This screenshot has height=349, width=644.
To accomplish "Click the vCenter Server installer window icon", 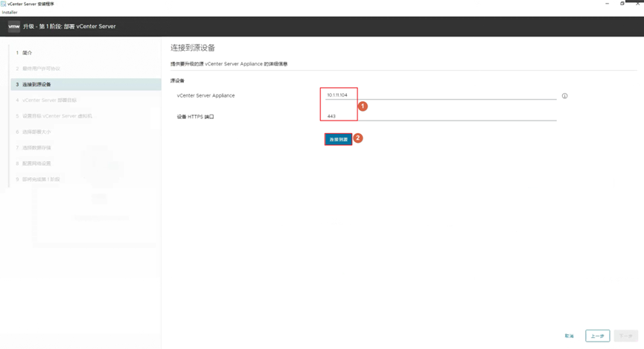I will point(3,4).
